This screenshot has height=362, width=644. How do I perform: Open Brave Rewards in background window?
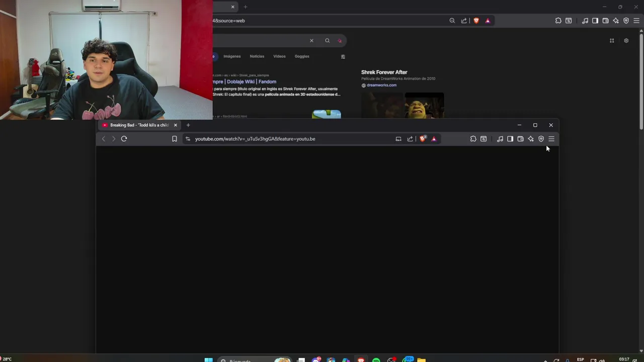pyautogui.click(x=488, y=21)
